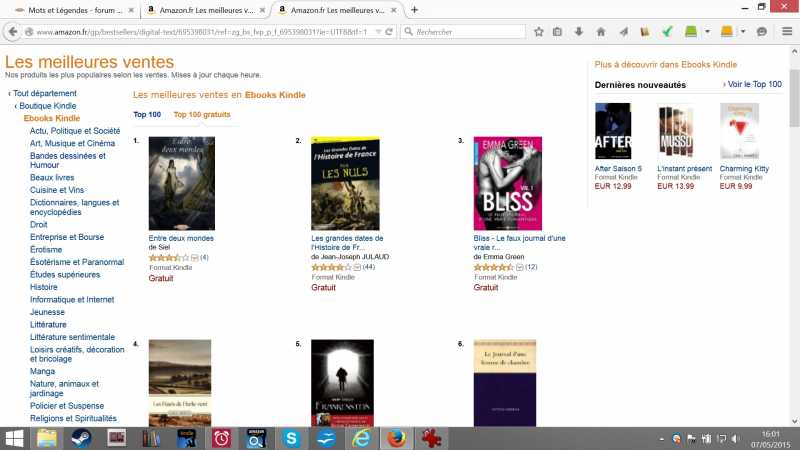
Task: Switch to the Top 100 tab
Action: coord(147,114)
